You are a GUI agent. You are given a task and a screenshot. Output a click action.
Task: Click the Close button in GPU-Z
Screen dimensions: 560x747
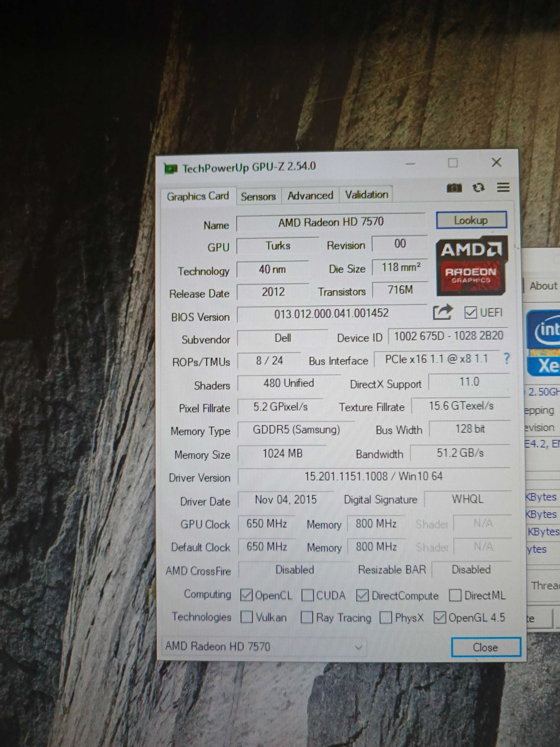click(486, 647)
